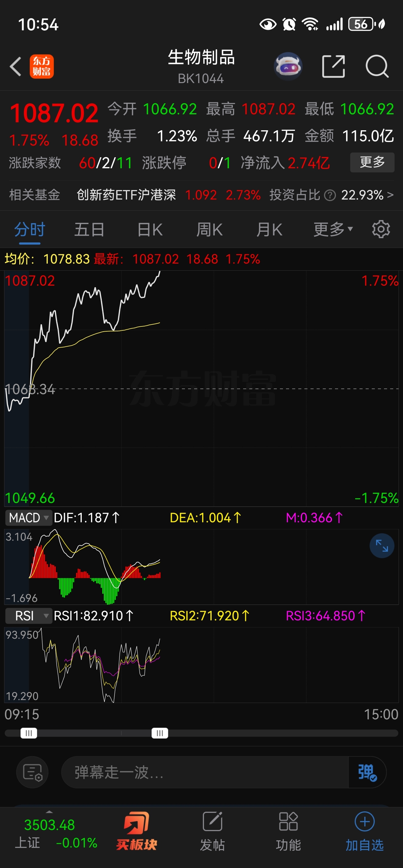This screenshot has height=868, width=403.
Task: Tap the RSI1:82.910 value
Action: point(94,616)
